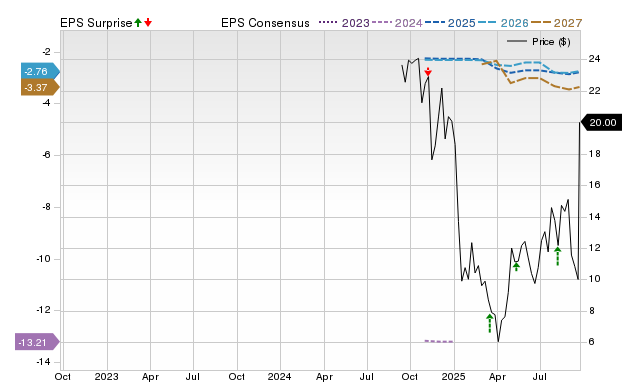640x382 pixels.
Task: Click the 20.00 current price tag
Action: click(x=601, y=122)
